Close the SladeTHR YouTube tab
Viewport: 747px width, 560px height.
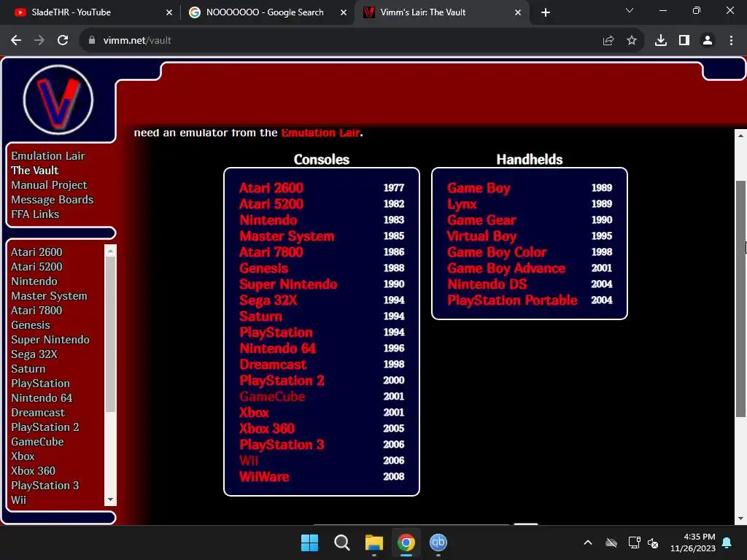click(x=169, y=12)
